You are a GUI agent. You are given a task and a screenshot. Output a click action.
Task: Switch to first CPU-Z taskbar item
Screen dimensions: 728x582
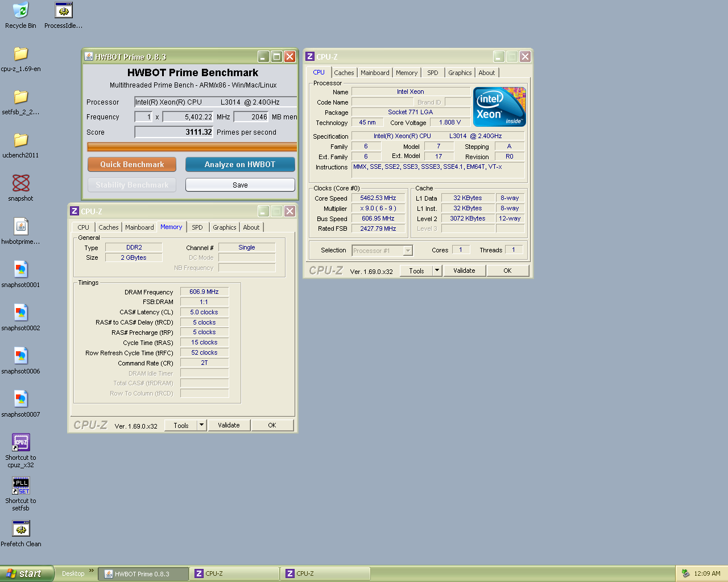pyautogui.click(x=234, y=573)
